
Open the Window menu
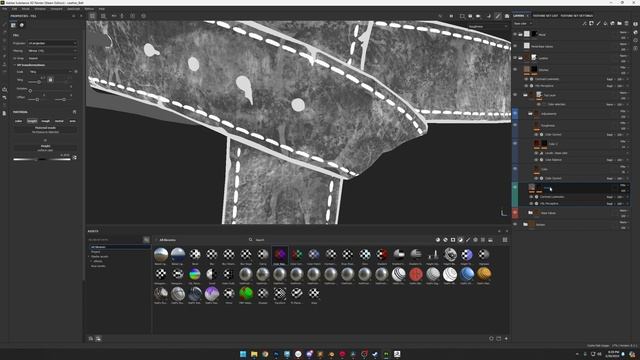click(x=40, y=9)
